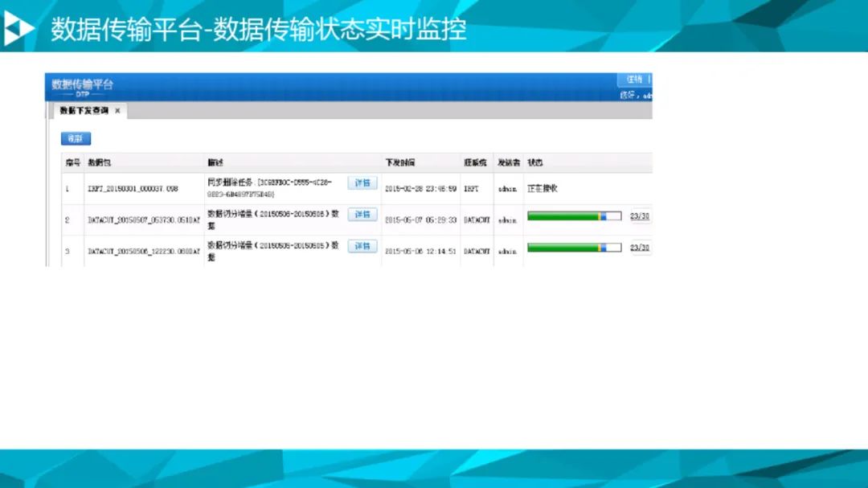Screen dimensions: 868x488
Task: Click the blue 刷新 refresh button
Action: (x=76, y=138)
